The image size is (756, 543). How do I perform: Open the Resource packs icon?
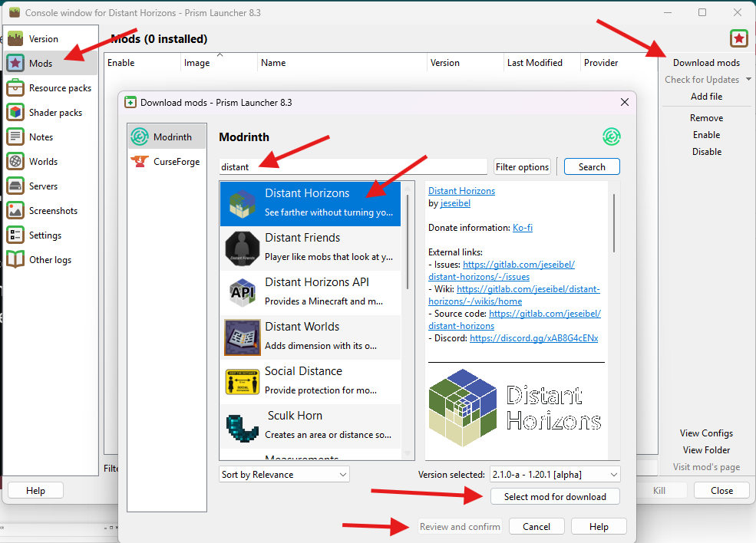15,88
